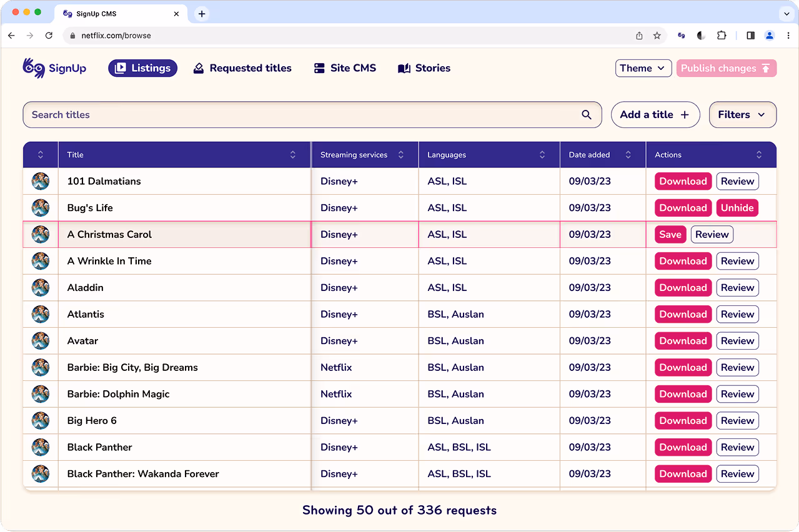This screenshot has width=799, height=532.
Task: Review 101 Dalmatians
Action: point(737,182)
